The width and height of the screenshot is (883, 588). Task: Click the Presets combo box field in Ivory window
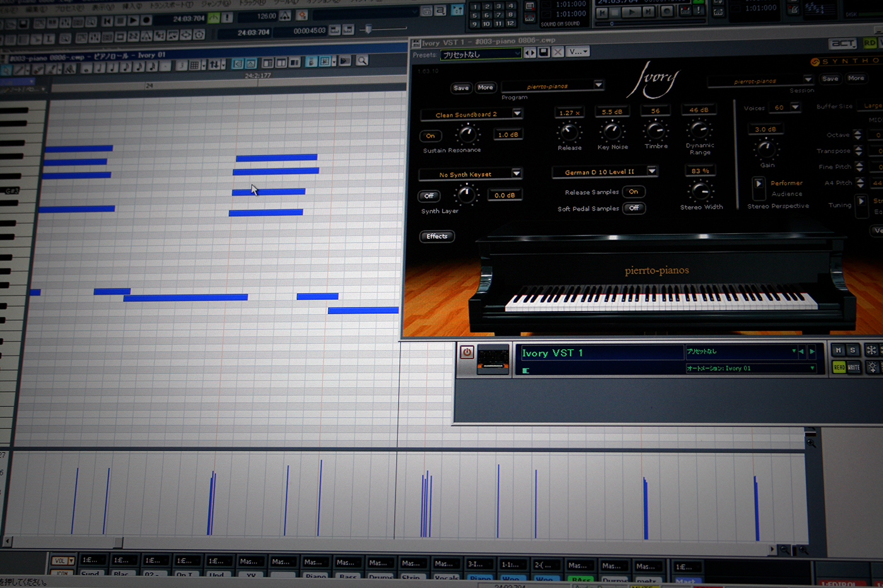pyautogui.click(x=481, y=55)
